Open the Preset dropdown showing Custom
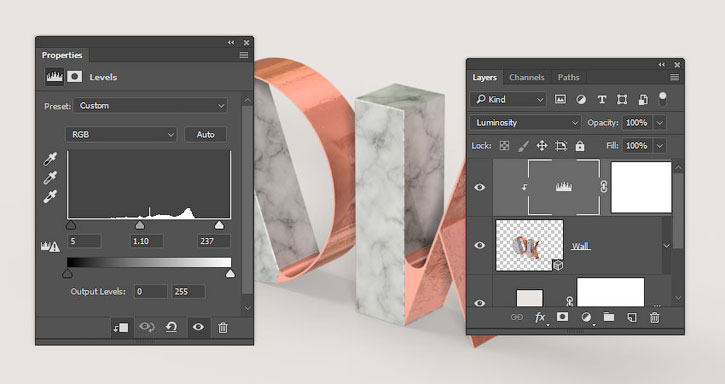The width and height of the screenshot is (725, 384). click(150, 105)
